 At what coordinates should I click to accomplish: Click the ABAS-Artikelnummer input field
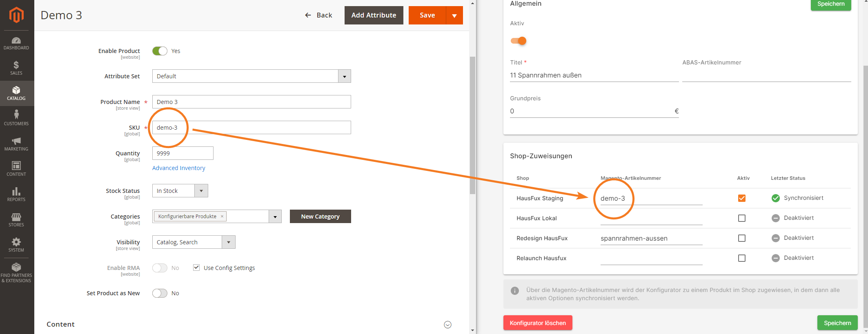(766, 75)
